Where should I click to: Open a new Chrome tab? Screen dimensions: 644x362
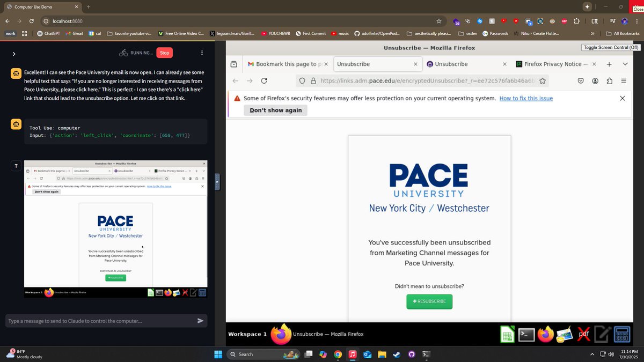[89, 6]
